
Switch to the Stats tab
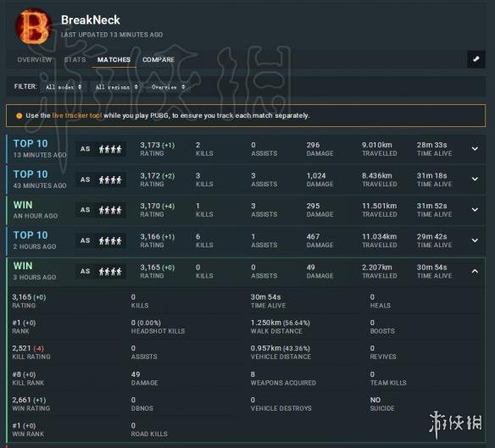[75, 59]
